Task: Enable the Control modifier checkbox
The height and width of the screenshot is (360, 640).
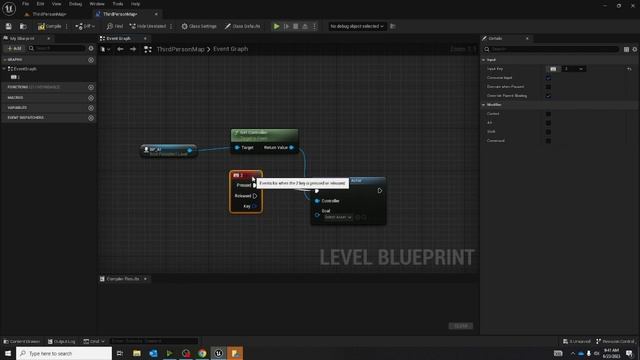Action: (x=548, y=114)
